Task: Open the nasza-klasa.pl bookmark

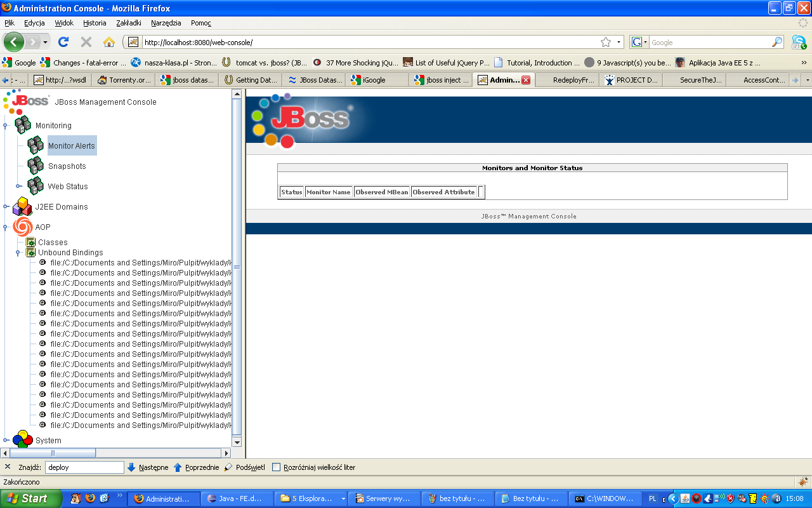Action: point(174,62)
